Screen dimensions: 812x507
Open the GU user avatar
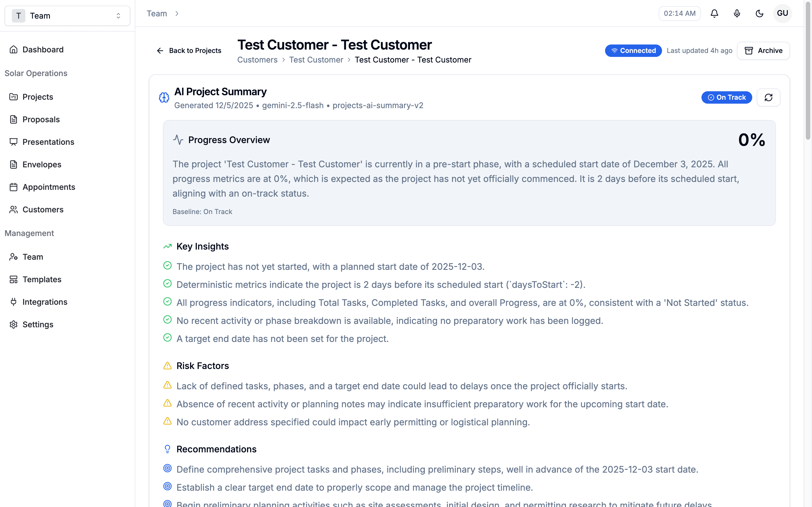pyautogui.click(x=782, y=14)
